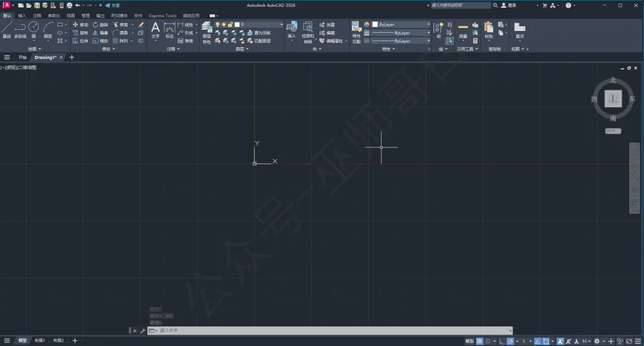Open 图层特性 (Layer Properties) manager
This screenshot has width=644, height=346.
point(206,33)
